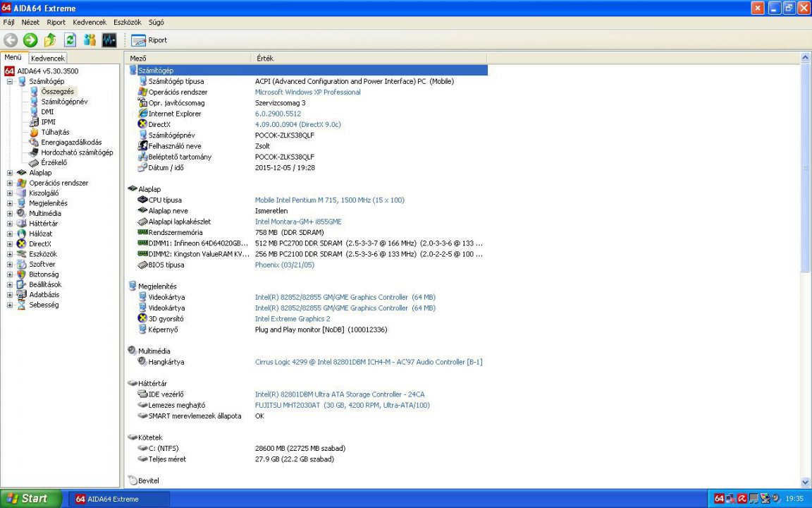812x508 pixels.
Task: Select Számítógépnév in the sidebar tree
Action: click(x=64, y=102)
